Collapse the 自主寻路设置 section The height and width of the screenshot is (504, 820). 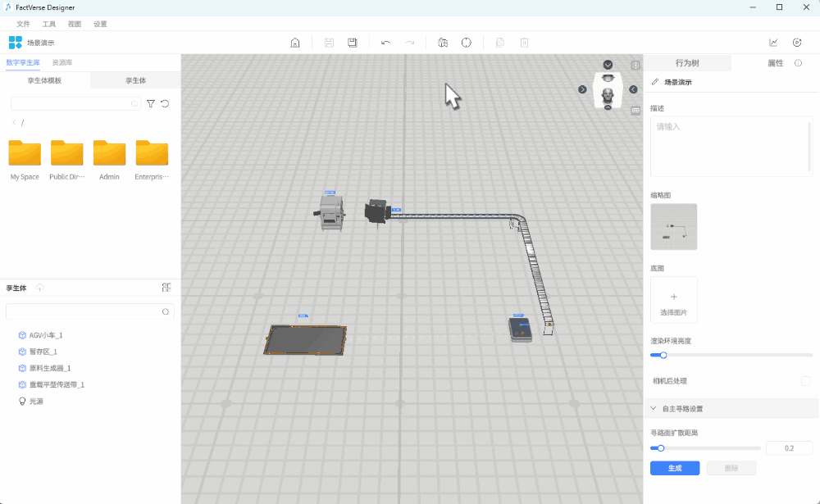(654, 408)
